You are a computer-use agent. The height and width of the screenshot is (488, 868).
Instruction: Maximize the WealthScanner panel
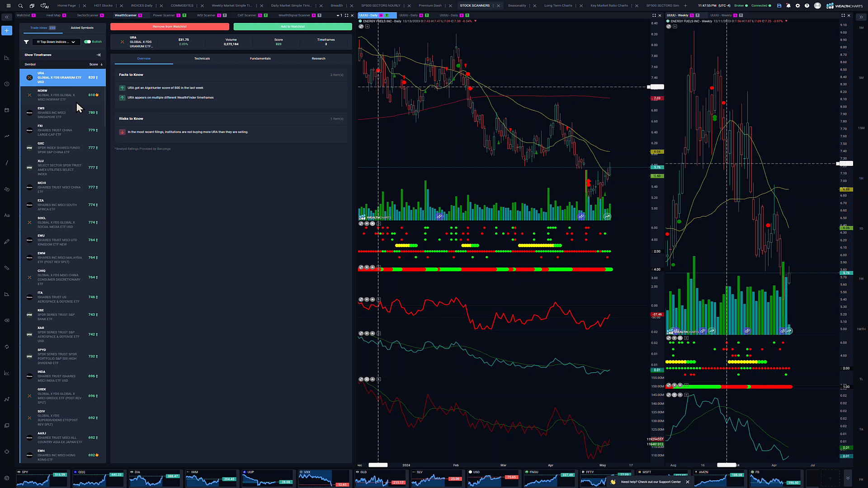tap(347, 15)
